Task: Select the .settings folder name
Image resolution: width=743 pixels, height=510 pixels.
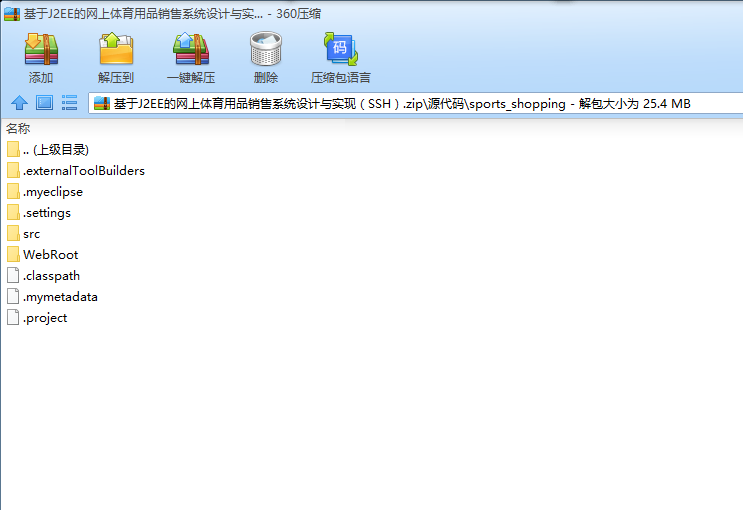Action: [47, 213]
